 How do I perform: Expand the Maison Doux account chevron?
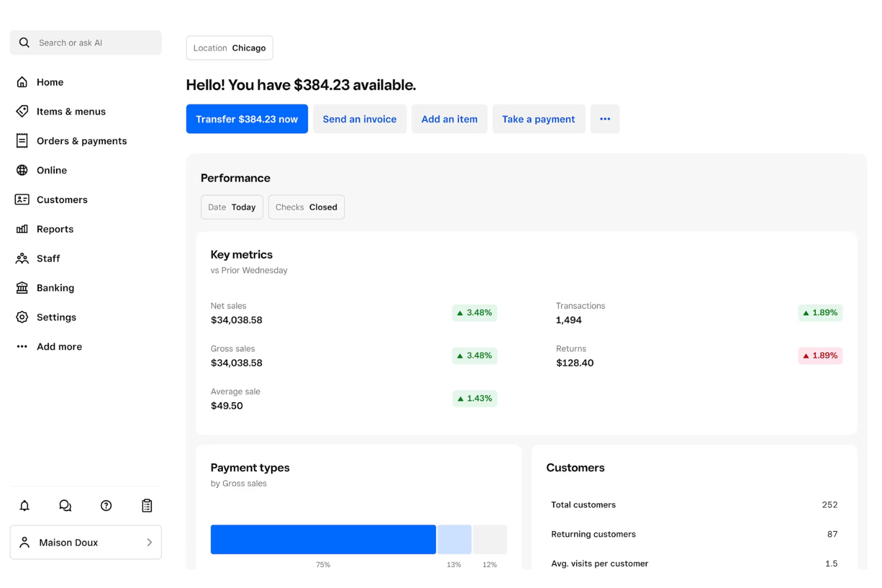point(150,542)
